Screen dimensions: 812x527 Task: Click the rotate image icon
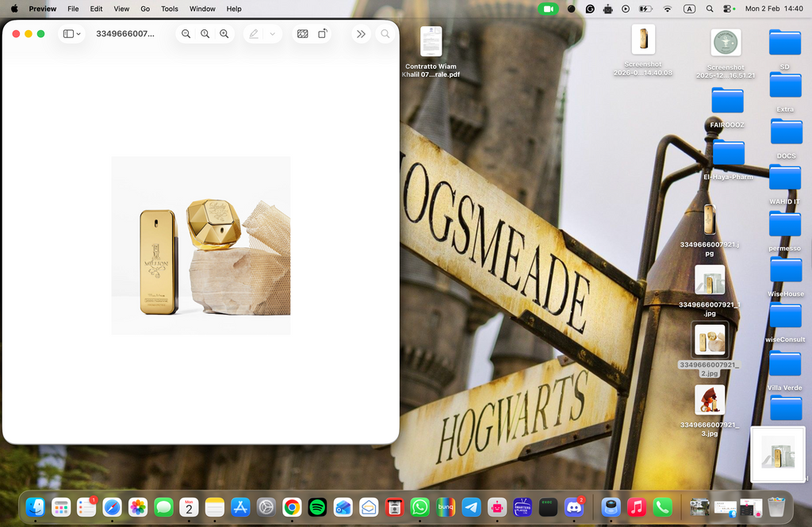click(323, 34)
